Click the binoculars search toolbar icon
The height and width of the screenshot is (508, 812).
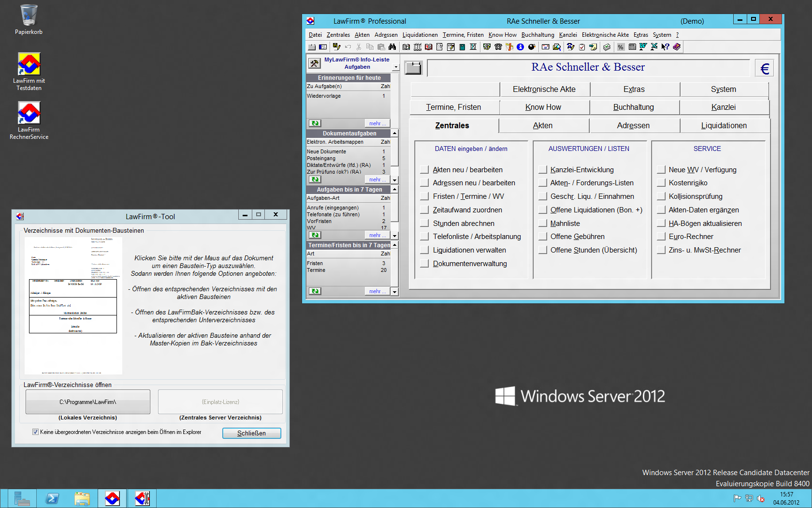392,47
